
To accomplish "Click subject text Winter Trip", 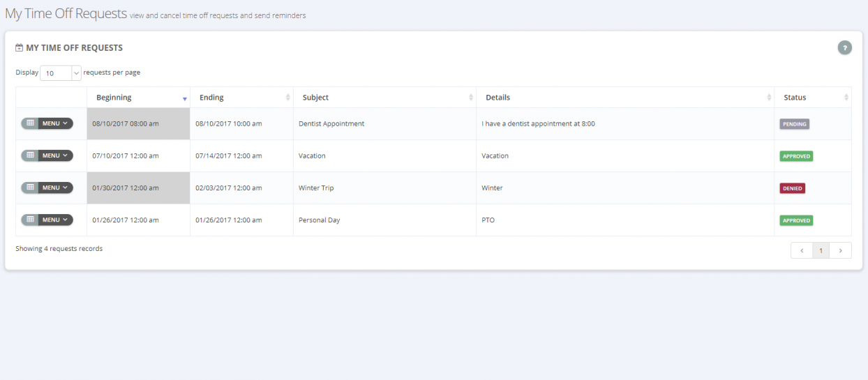I will [316, 188].
